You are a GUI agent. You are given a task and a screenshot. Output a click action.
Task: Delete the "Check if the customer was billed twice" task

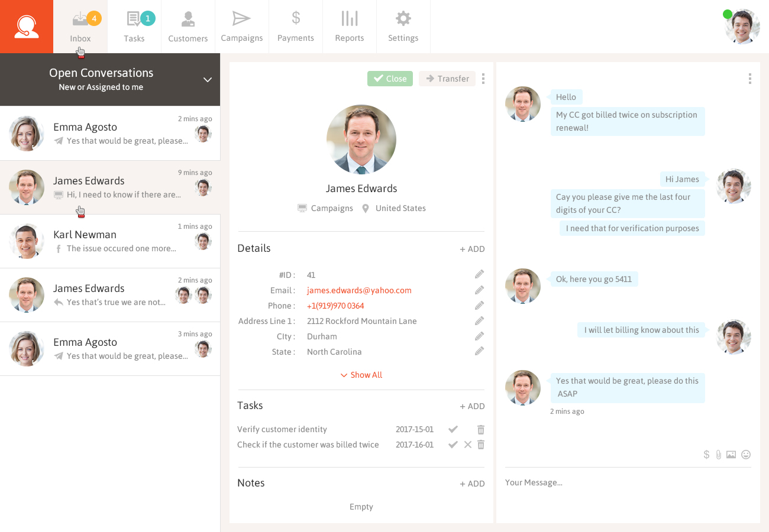[x=481, y=445]
